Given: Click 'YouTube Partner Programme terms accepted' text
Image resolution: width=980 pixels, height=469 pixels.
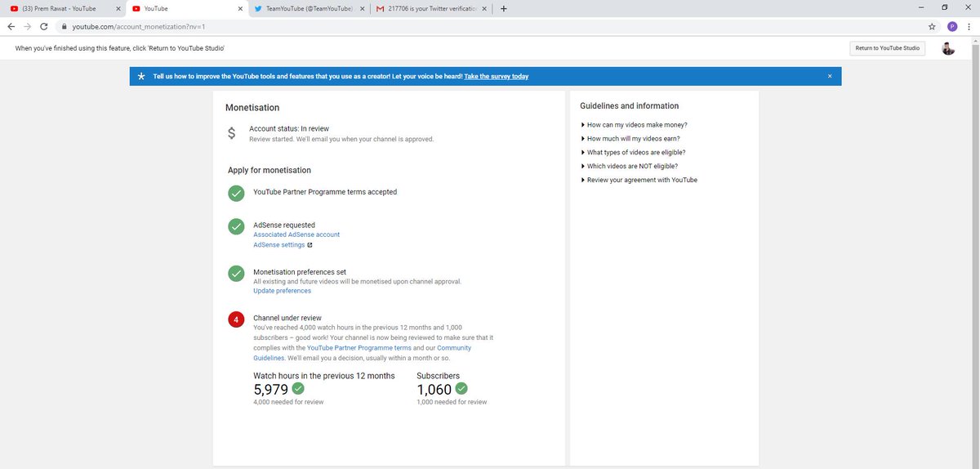Looking at the screenshot, I should [x=325, y=192].
